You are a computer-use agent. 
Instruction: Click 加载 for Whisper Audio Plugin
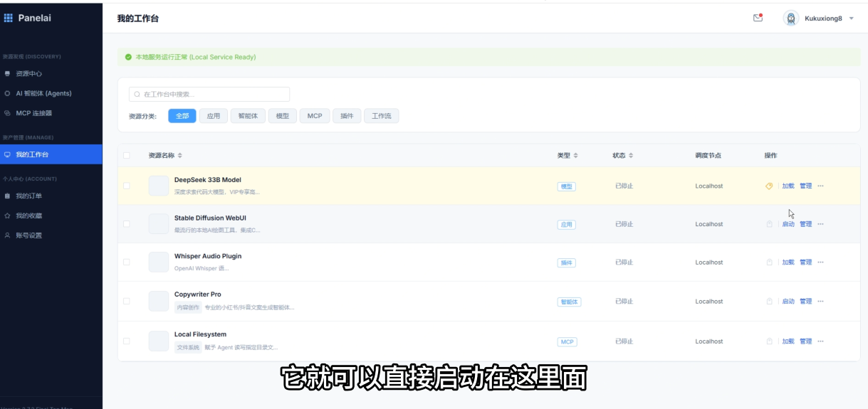pos(788,262)
